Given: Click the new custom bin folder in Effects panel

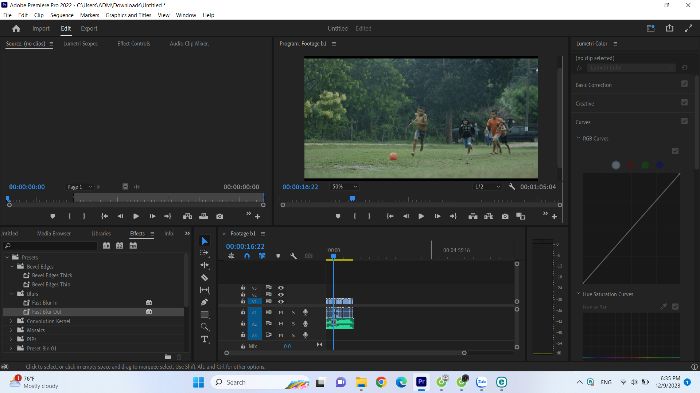Looking at the screenshot, I should tap(168, 357).
